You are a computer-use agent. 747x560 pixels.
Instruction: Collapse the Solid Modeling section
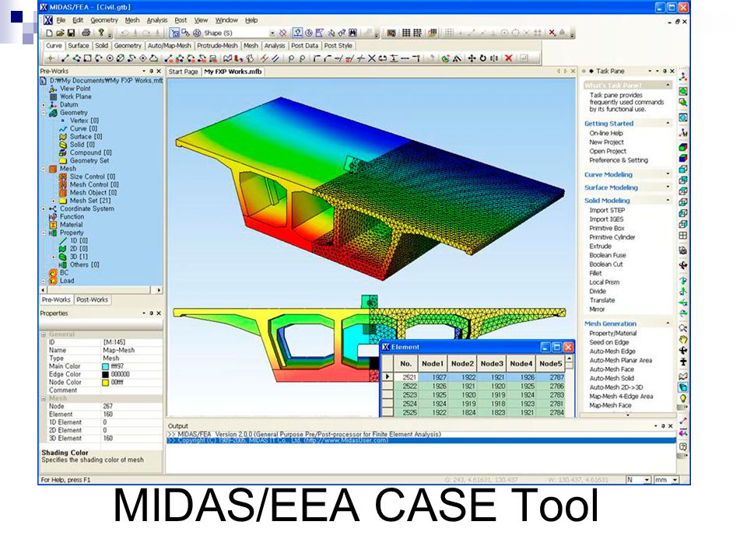click(x=668, y=201)
